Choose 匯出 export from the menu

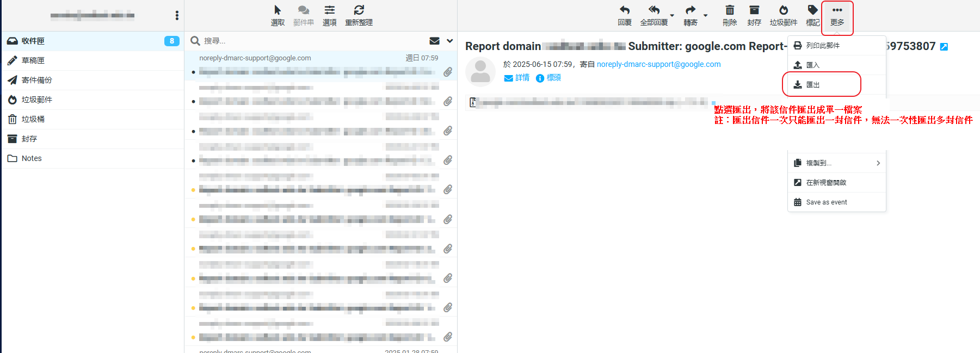pos(837,85)
